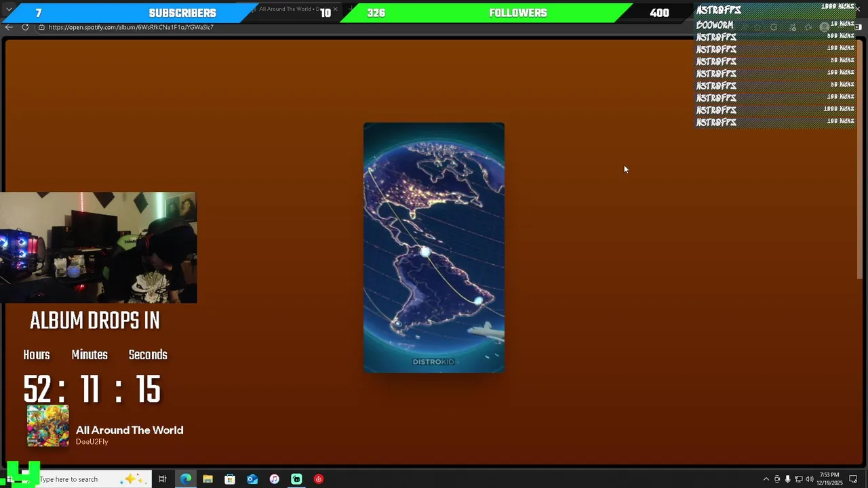View site information lock icon
868x488 pixels.
click(41, 27)
